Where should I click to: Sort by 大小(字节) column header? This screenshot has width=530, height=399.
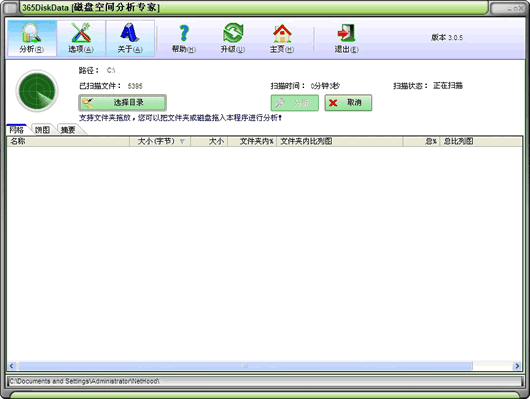click(160, 141)
